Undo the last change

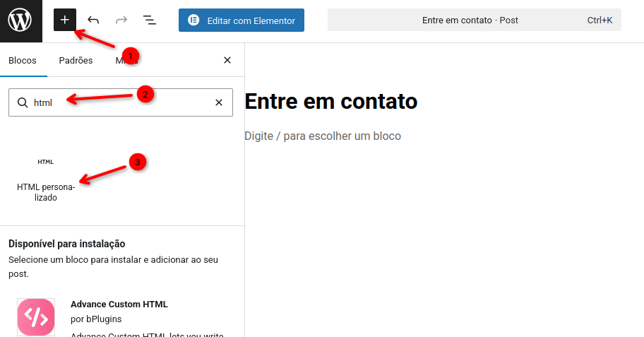tap(93, 20)
